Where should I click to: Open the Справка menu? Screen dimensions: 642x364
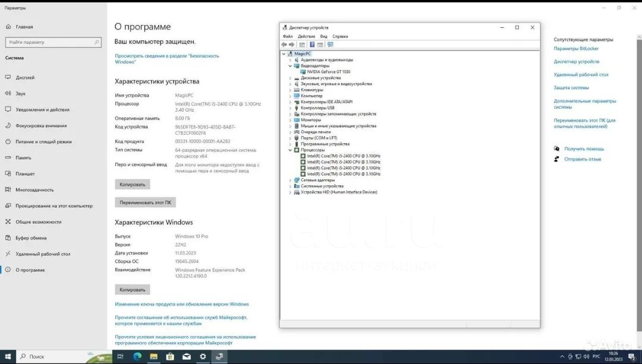pos(340,36)
